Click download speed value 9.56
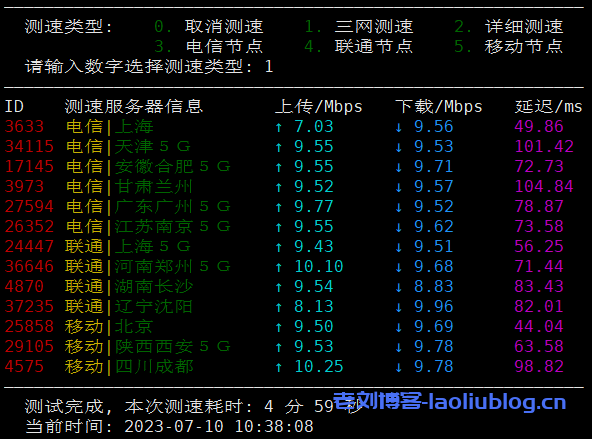This screenshot has width=592, height=439. (x=433, y=126)
